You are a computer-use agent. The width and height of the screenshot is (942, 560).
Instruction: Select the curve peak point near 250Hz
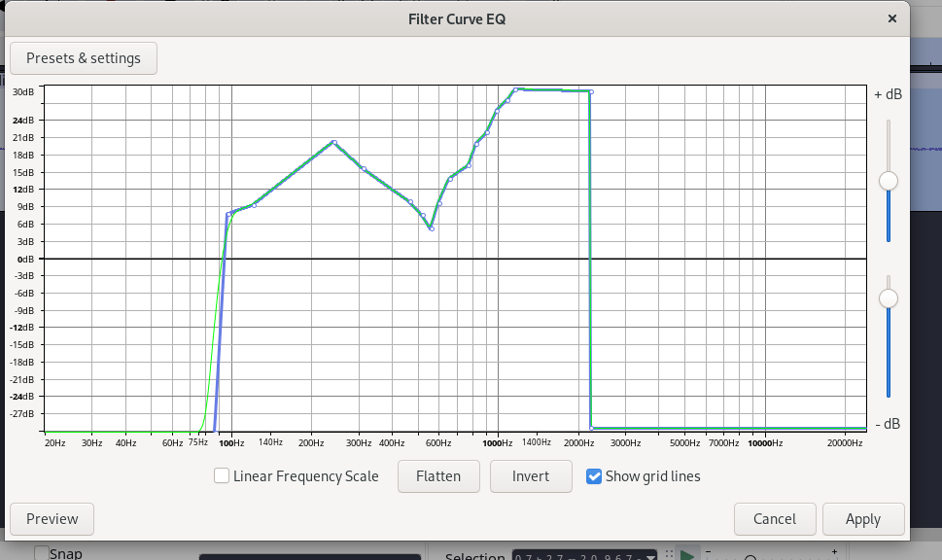(x=333, y=142)
